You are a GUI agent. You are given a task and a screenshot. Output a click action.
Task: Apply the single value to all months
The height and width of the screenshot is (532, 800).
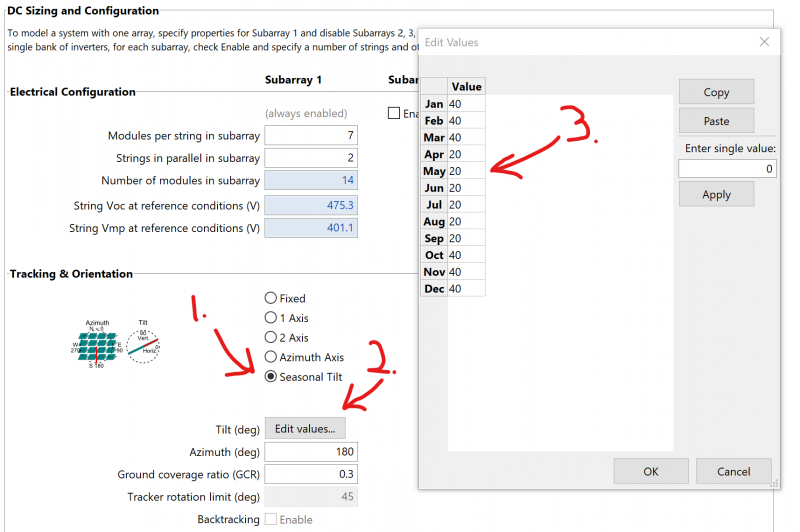coord(716,195)
